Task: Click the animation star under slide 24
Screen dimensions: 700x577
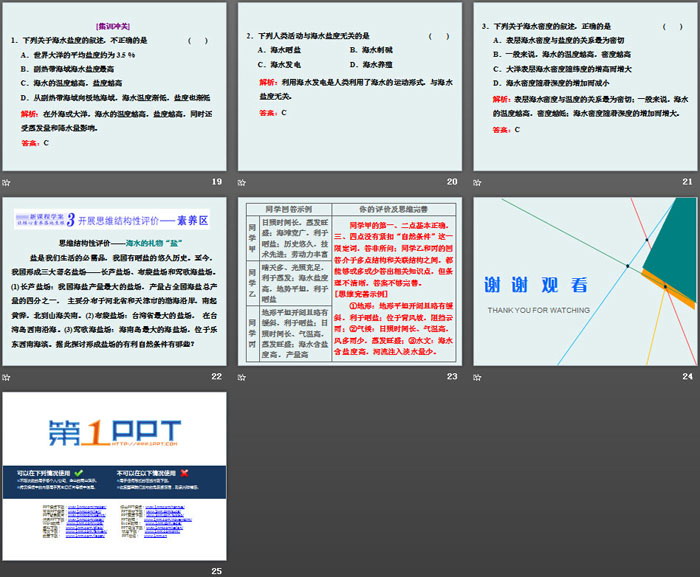Action: click(x=477, y=376)
